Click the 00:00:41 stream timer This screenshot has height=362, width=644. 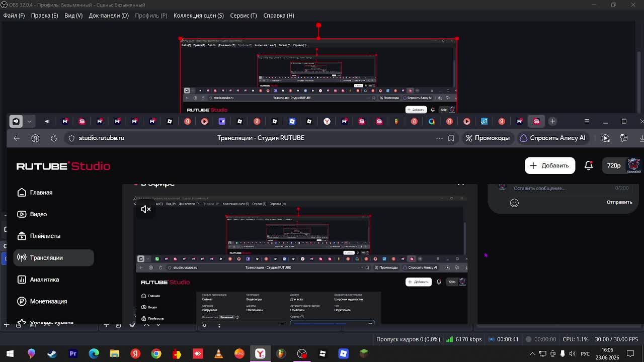coord(504,339)
